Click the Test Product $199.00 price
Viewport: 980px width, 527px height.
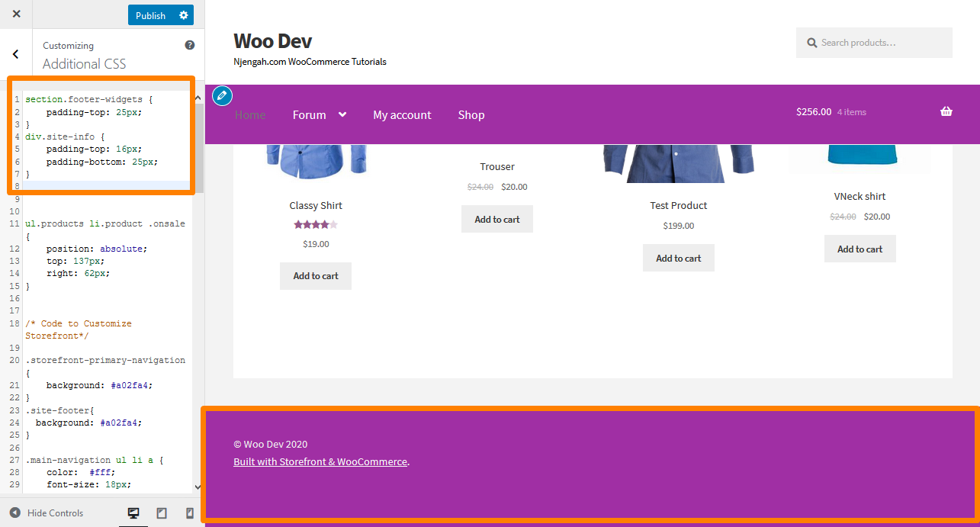pyautogui.click(x=679, y=226)
